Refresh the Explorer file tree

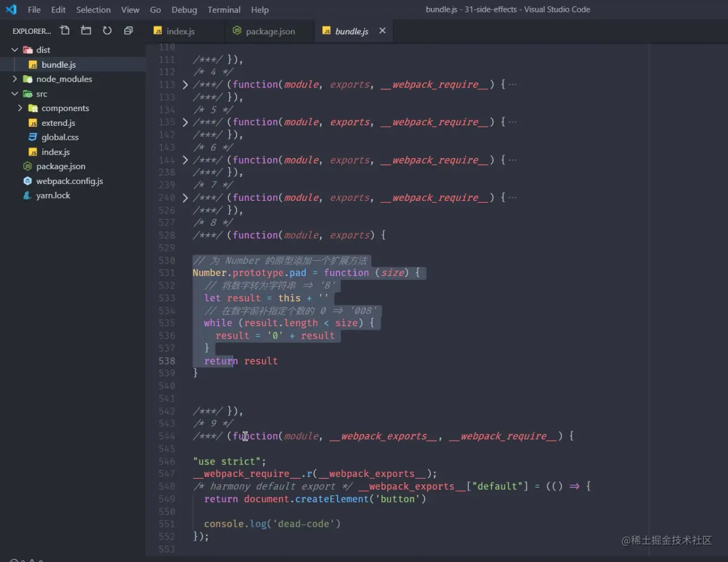click(x=107, y=30)
